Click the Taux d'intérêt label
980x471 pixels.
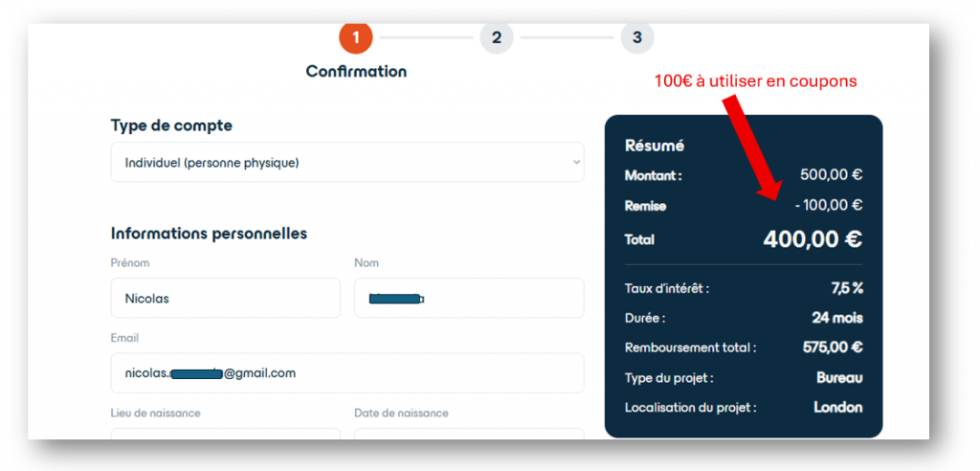667,289
